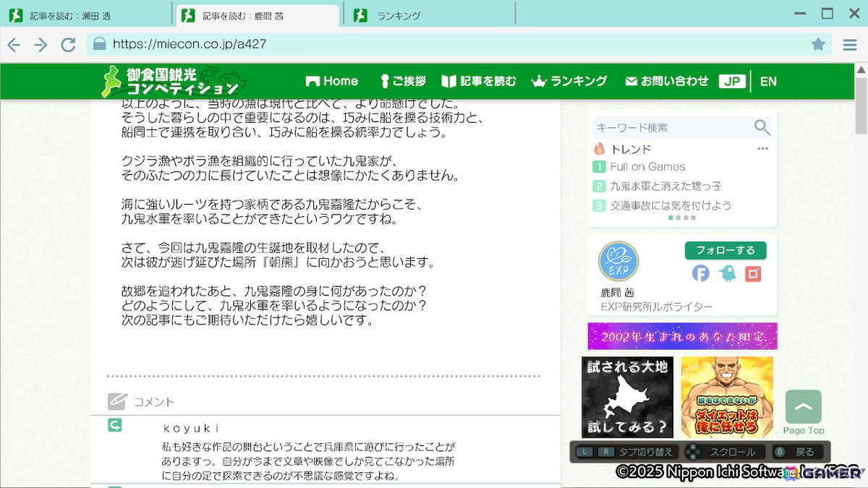Viewport: 868px width, 488px height.
Task: Open the Facebook share icon
Action: (701, 273)
